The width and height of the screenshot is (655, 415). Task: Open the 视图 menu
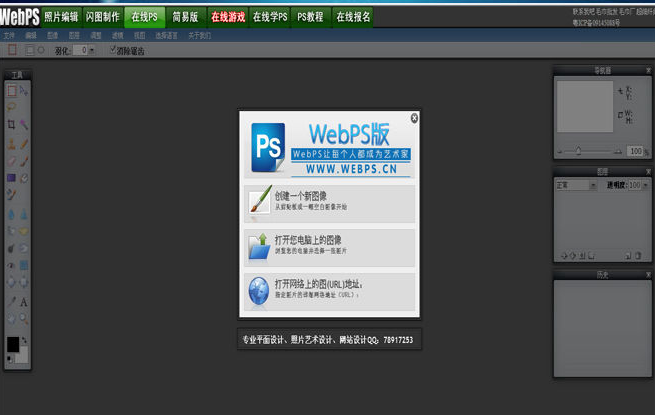click(x=140, y=36)
